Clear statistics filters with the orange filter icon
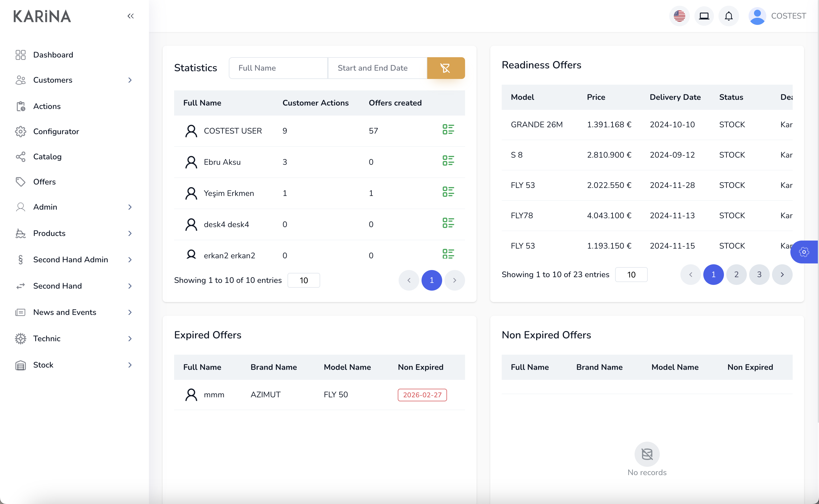 pyautogui.click(x=446, y=68)
